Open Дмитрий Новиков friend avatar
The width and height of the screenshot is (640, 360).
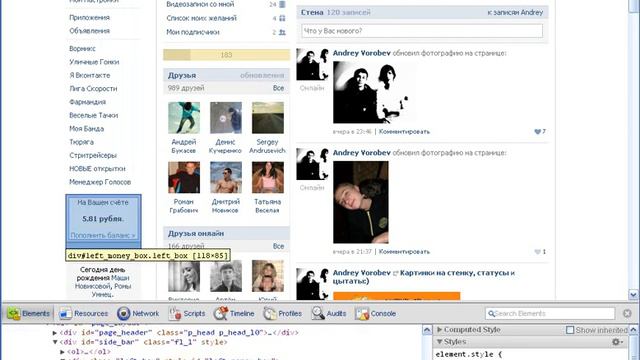pyautogui.click(x=226, y=177)
